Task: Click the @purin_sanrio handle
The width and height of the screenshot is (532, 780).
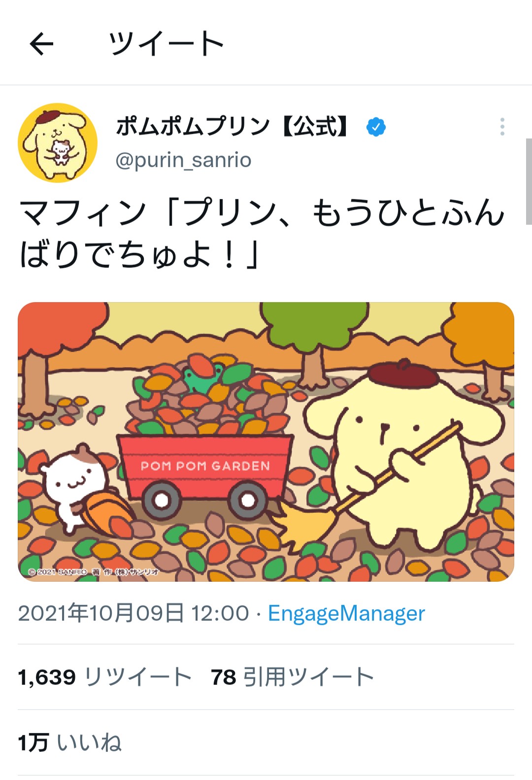Action: tap(183, 160)
